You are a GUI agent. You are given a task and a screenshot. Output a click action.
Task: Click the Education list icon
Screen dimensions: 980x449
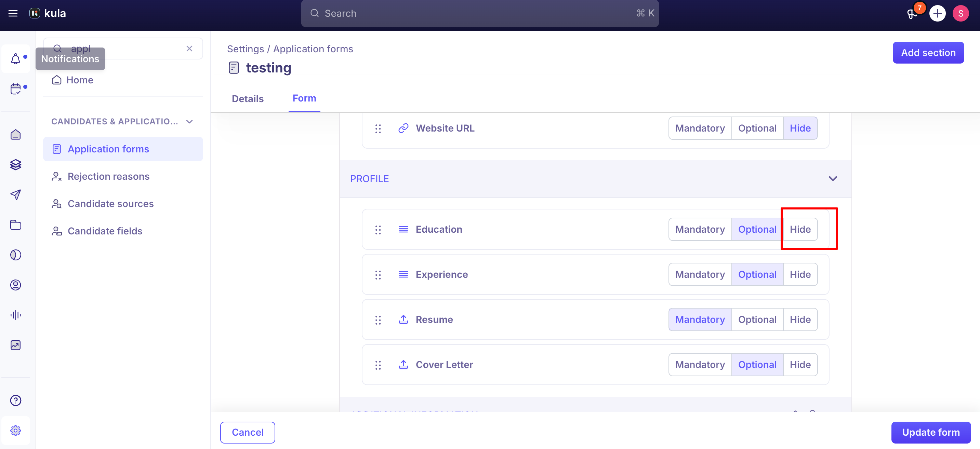(x=403, y=229)
